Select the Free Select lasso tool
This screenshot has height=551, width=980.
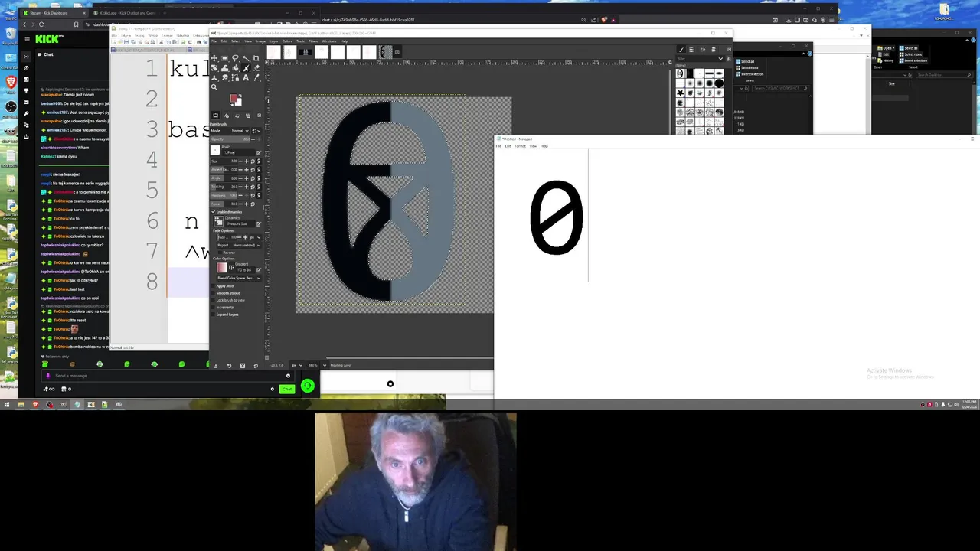tap(235, 58)
